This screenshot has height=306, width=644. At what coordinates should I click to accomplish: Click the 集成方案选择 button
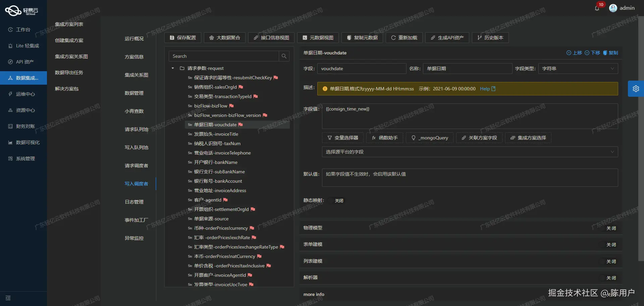[528, 138]
